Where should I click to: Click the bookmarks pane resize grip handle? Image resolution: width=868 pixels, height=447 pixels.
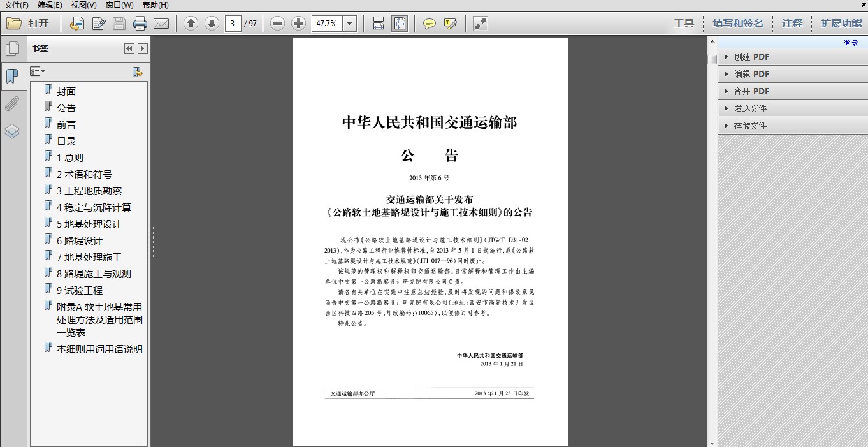(152, 242)
